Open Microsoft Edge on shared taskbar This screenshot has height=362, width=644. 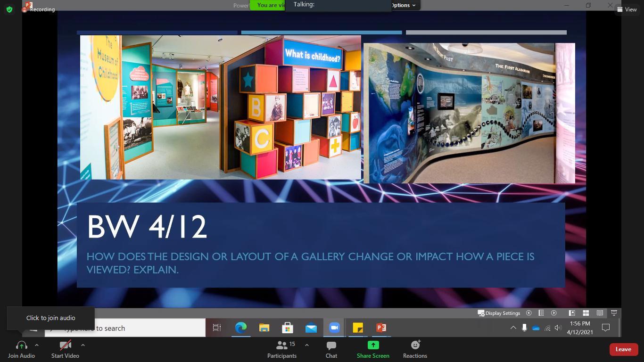240,328
